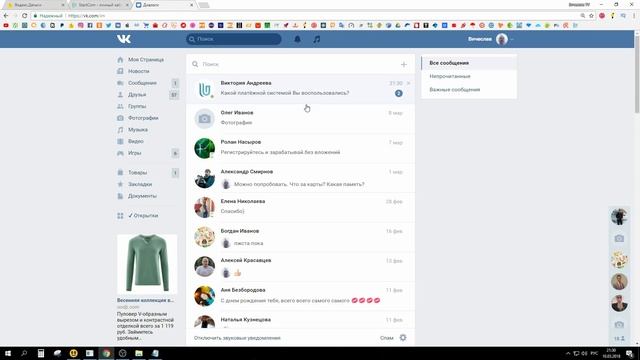The image size is (640, 360).
Task: Click the VK logo in header
Action: 124,39
